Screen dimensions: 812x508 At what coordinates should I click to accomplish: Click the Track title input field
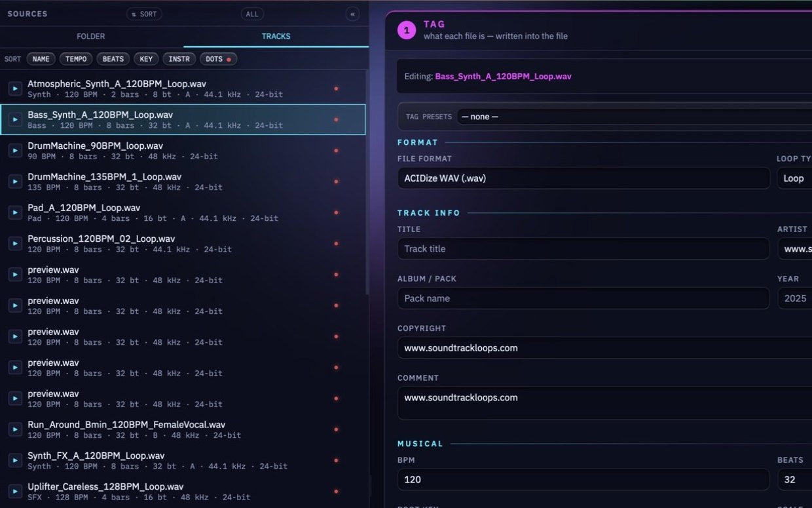[x=583, y=248]
